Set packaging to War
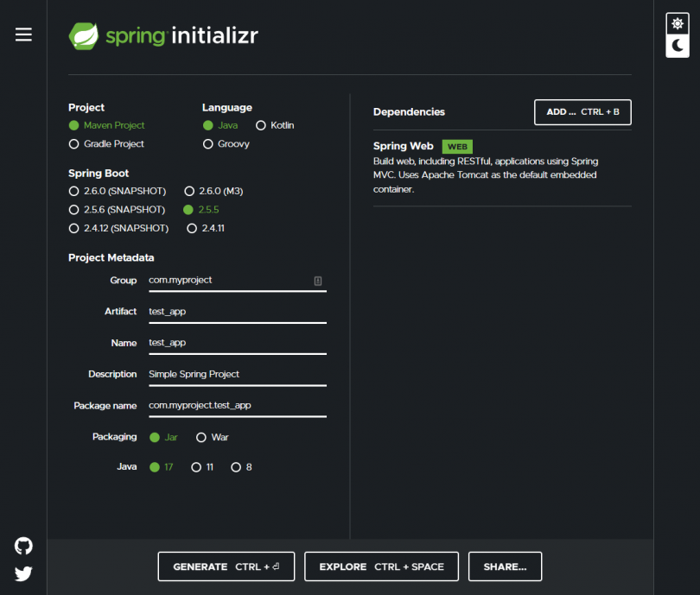The height and width of the screenshot is (595, 700). tap(201, 438)
